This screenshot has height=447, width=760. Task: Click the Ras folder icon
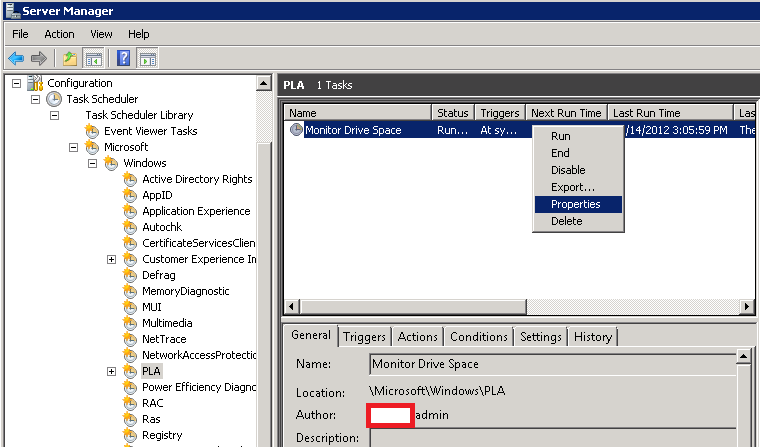(130, 419)
